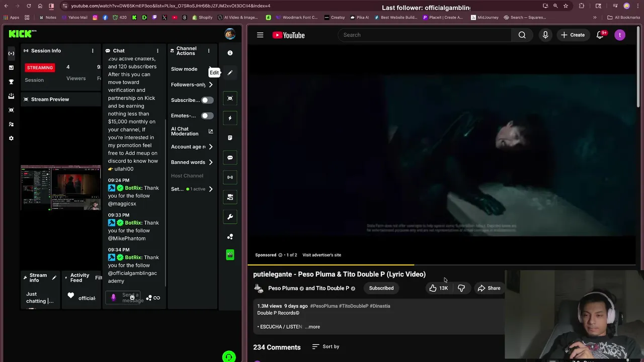This screenshot has height=362, width=644.
Task: Toggle Emotes-only chat switch
Action: (x=207, y=116)
